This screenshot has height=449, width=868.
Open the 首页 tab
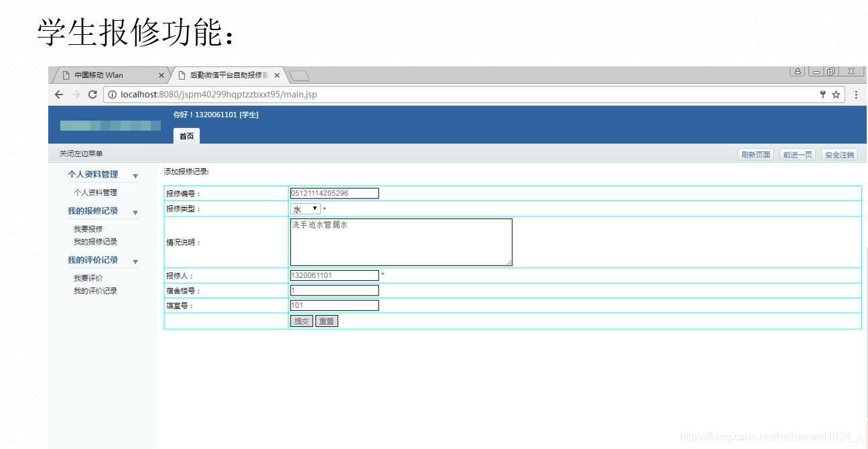click(x=186, y=136)
